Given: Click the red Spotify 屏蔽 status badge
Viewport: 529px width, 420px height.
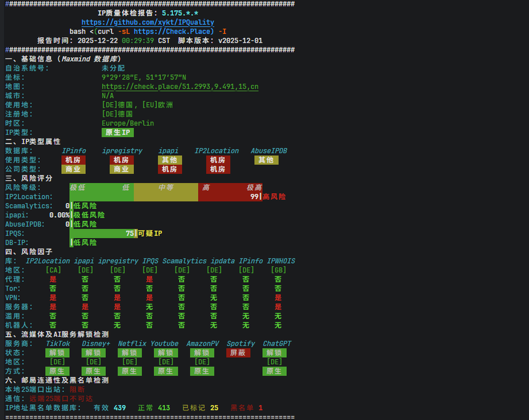Looking at the screenshot, I should coord(238,353).
